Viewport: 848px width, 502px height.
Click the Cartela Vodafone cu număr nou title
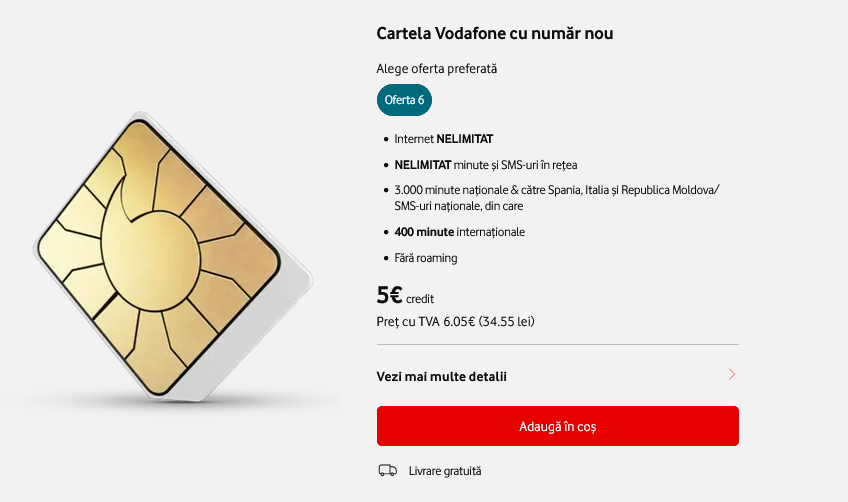coord(494,33)
